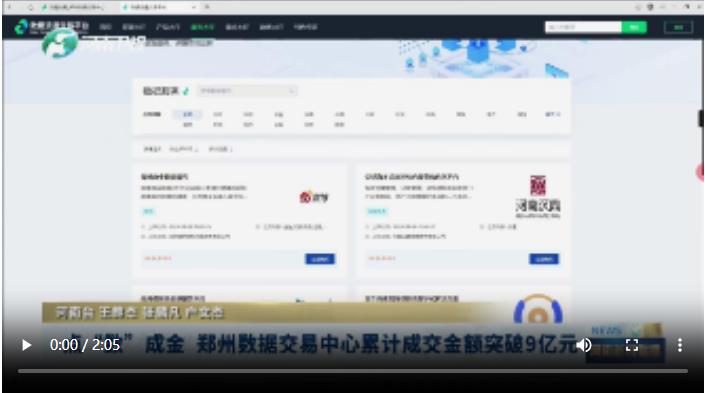Open the three-dot more options menu
This screenshot has height=393, width=705.
(679, 345)
